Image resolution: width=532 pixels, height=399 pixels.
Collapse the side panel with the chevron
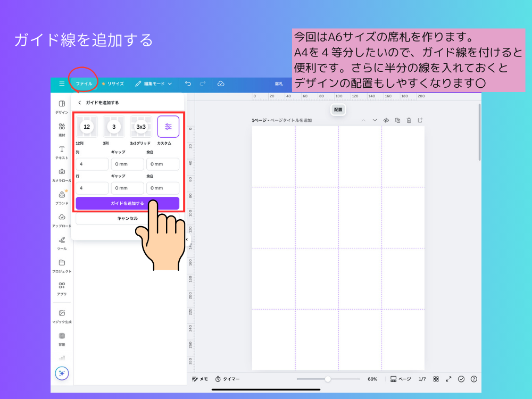pos(187,239)
